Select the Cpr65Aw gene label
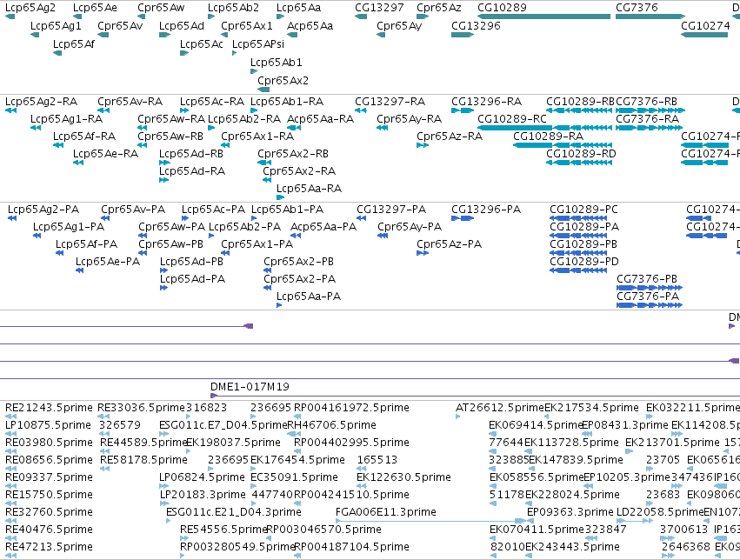 (161, 8)
